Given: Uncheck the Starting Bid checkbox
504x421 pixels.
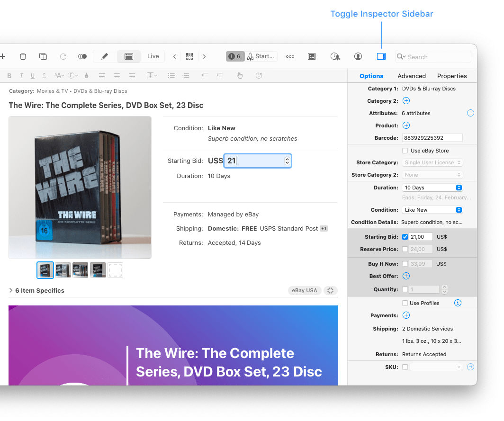Looking at the screenshot, I should [x=405, y=237].
